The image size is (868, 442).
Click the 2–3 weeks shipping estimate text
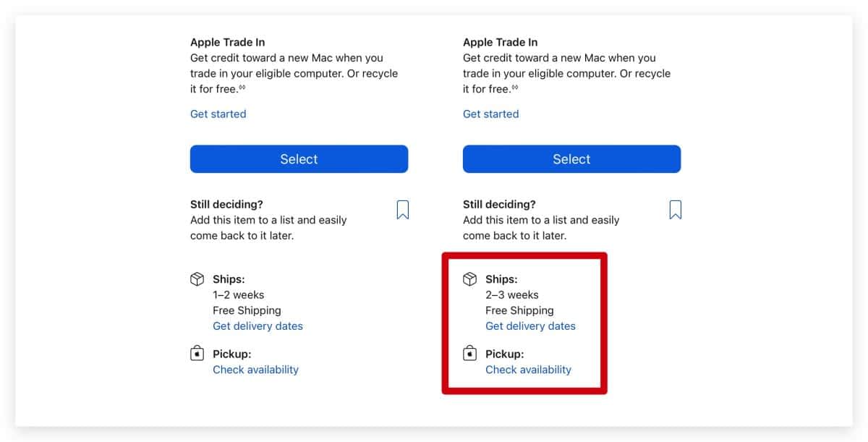pos(512,295)
